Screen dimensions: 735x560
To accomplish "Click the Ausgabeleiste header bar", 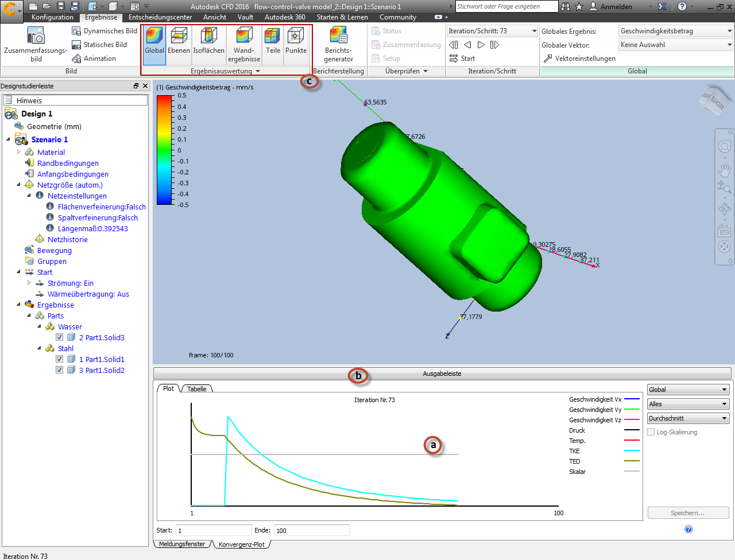I will [442, 374].
